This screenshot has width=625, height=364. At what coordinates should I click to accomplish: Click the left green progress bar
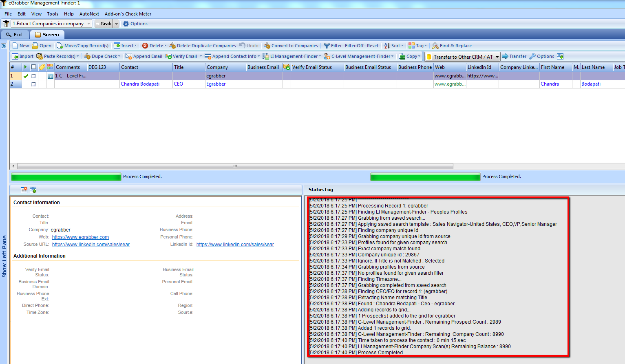(66, 176)
